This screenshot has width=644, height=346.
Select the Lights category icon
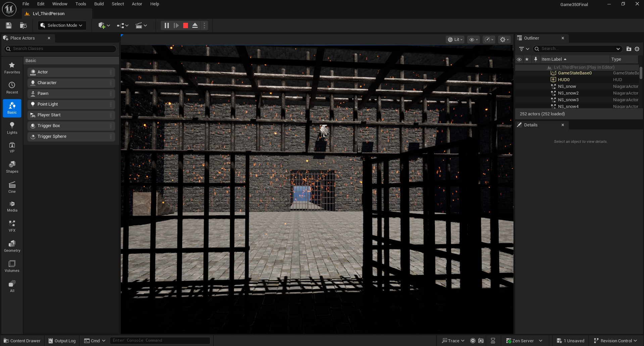tap(12, 128)
